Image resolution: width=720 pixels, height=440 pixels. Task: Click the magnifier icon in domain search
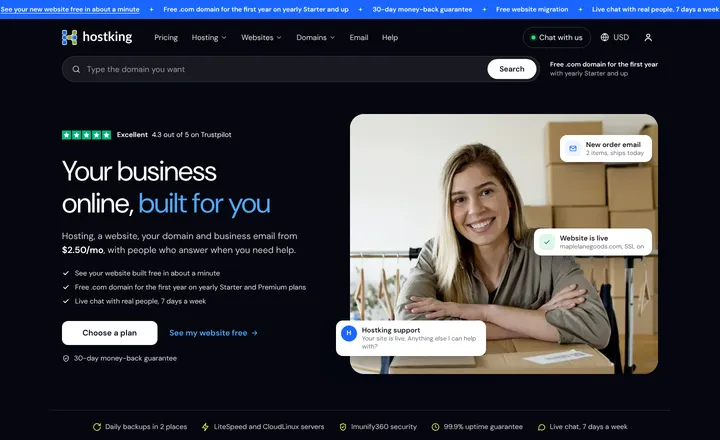[x=76, y=69]
